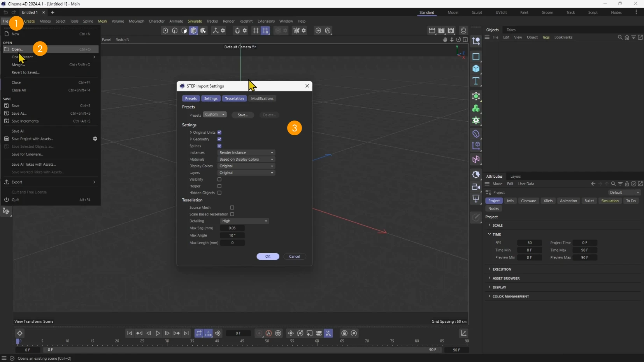The width and height of the screenshot is (644, 362).
Task: Select the Cube primitive tool
Action: [x=476, y=69]
